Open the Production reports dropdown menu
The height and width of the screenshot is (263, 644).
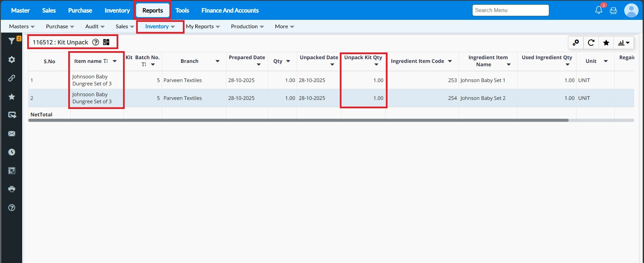pos(247,27)
